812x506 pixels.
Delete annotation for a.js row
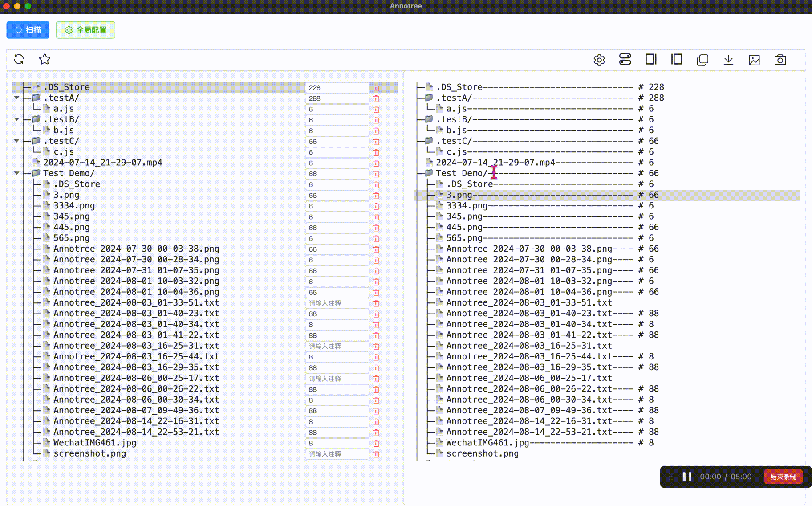click(376, 109)
